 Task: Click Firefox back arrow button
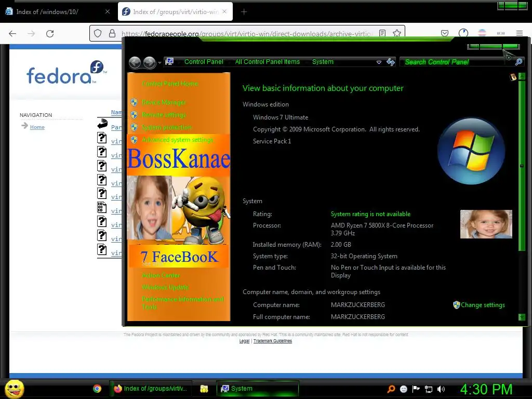point(12,33)
